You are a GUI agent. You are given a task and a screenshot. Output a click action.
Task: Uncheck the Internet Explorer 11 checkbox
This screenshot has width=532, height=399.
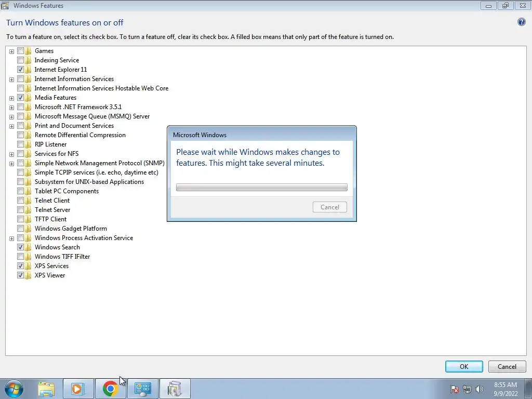click(x=20, y=70)
